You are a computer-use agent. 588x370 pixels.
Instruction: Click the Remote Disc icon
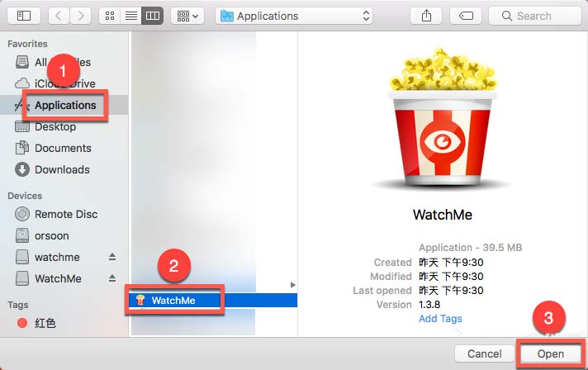(x=22, y=214)
